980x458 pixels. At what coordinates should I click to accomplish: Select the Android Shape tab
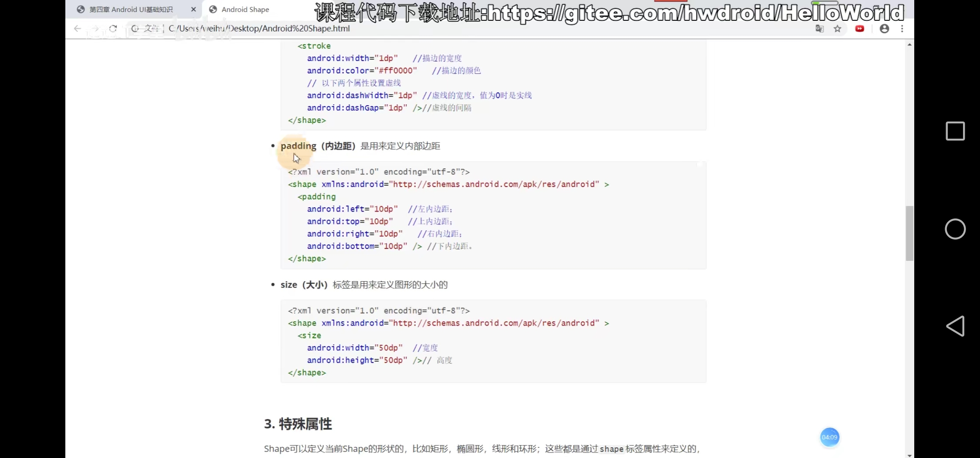(x=245, y=9)
